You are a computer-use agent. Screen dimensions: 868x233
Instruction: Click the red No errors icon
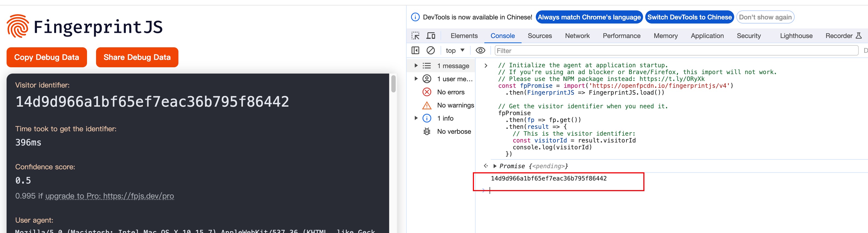pyautogui.click(x=427, y=92)
